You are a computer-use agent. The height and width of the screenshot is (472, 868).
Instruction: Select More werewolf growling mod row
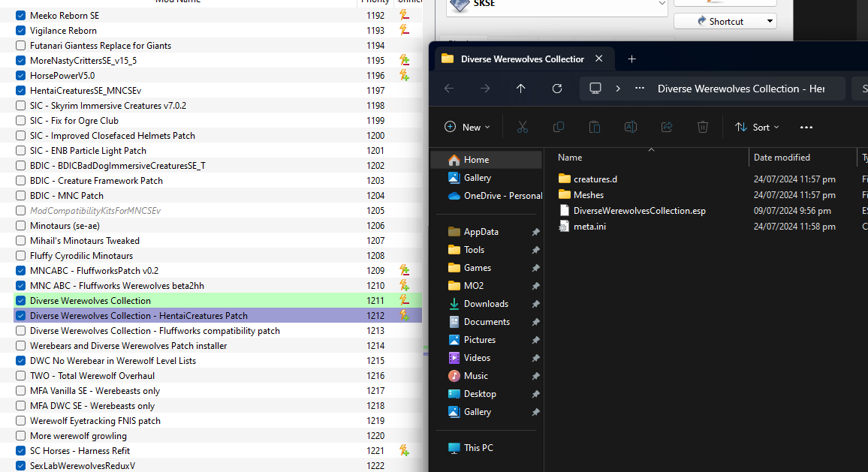coord(211,435)
